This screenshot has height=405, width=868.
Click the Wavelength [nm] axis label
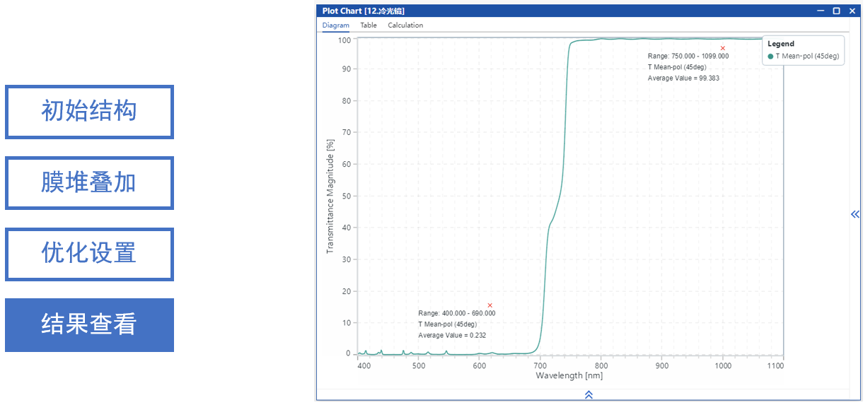coord(569,375)
